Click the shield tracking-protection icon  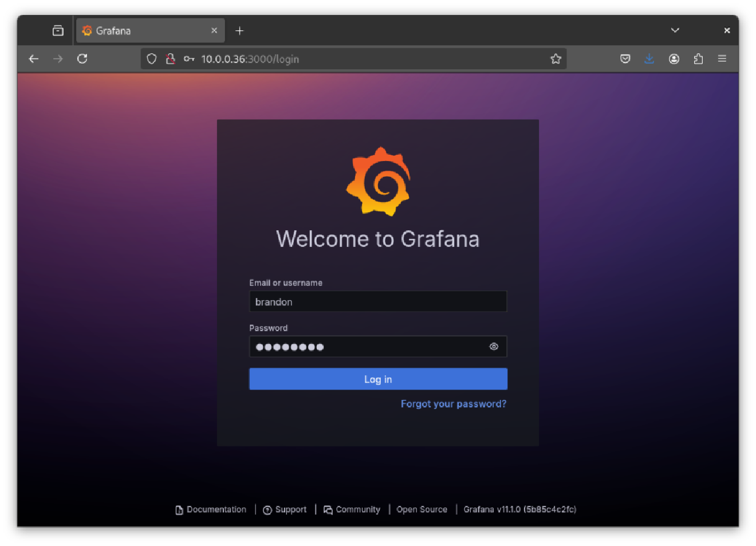pos(151,58)
